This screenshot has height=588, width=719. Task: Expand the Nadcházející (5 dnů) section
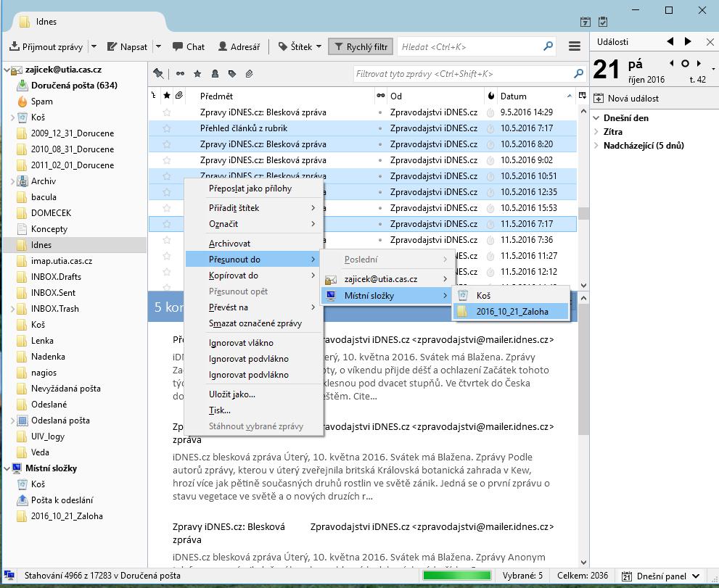(596, 146)
